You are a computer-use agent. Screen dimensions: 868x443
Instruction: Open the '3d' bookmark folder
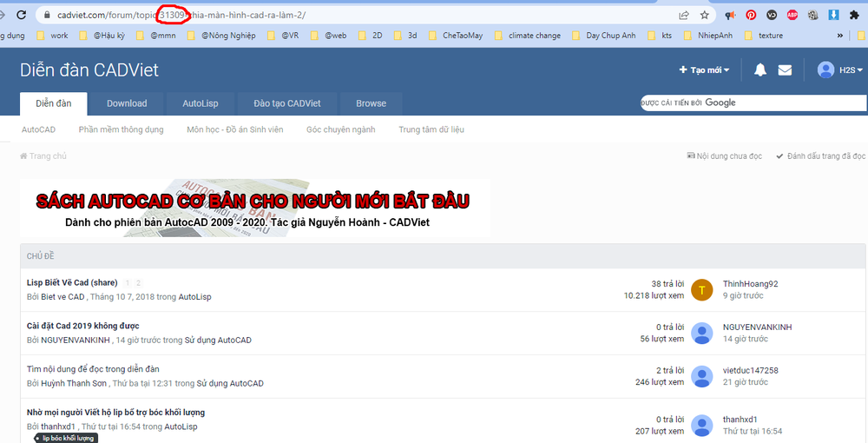pyautogui.click(x=405, y=36)
